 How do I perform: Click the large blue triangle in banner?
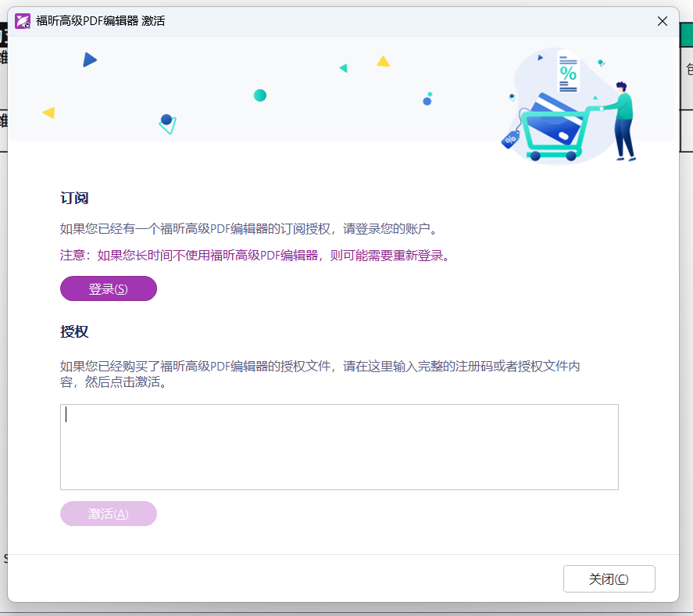pos(89,59)
